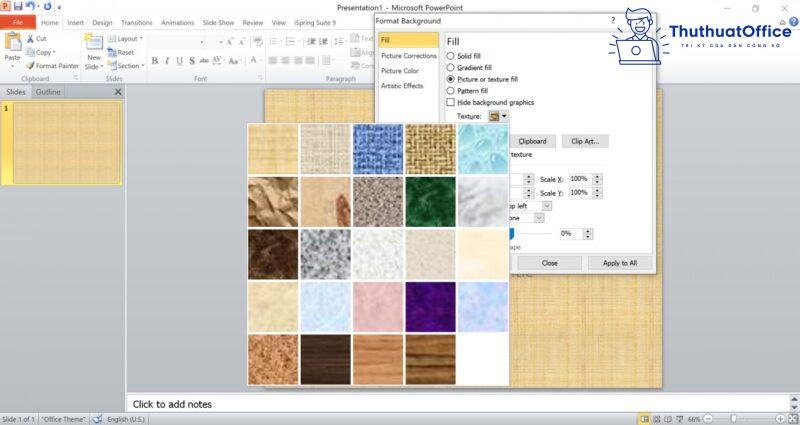Click the New Slide icon
800x425 pixels.
coord(93,44)
